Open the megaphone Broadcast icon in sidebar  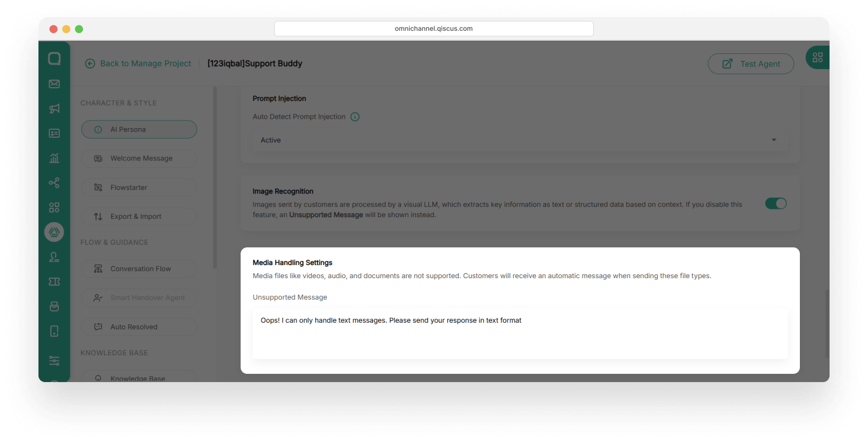coord(54,109)
